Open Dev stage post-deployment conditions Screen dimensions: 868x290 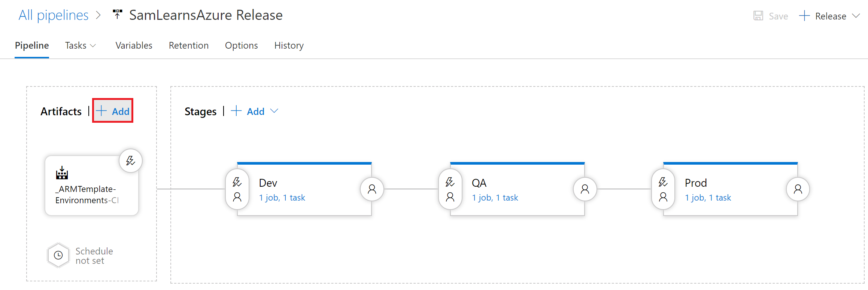coord(372,189)
